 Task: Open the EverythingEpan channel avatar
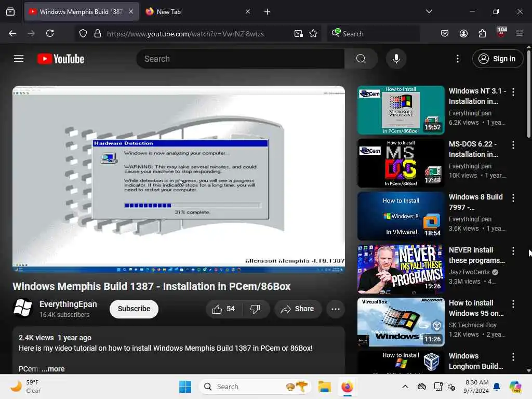point(22,308)
